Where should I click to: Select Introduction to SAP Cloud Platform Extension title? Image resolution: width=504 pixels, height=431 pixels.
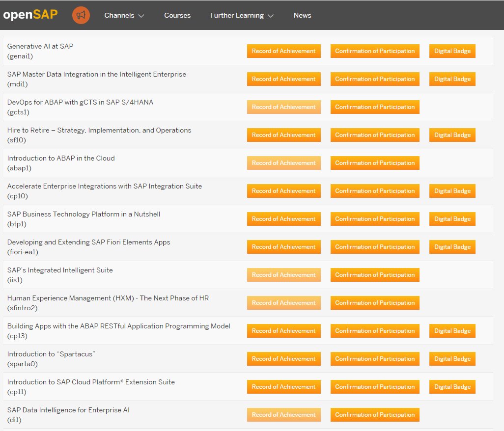click(91, 382)
